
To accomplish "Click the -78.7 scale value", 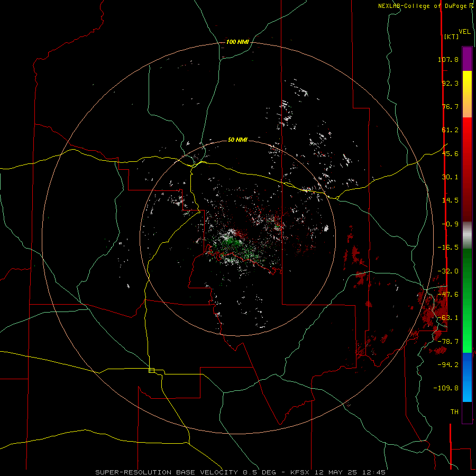I will click(x=448, y=342).
